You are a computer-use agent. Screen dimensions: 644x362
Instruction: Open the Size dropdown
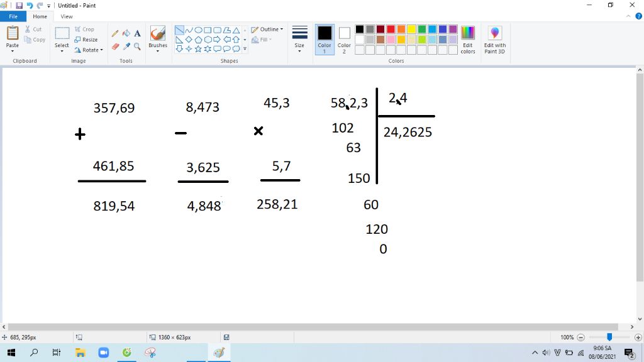tap(299, 40)
